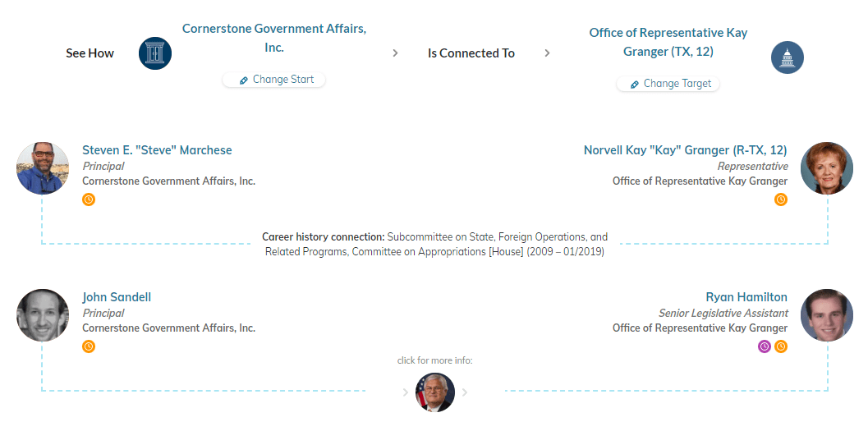Click Kay Granger's profile photo
The image size is (868, 431).
point(827,168)
